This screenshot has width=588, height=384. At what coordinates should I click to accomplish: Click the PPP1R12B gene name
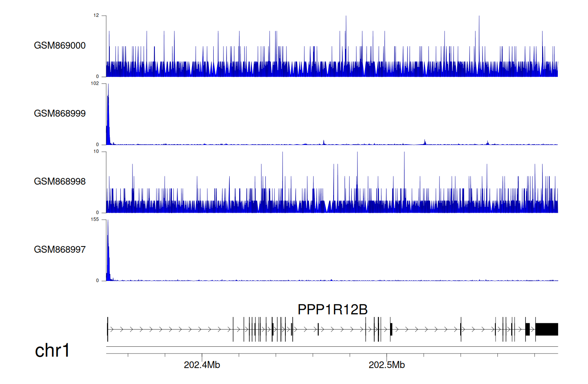pos(332,310)
